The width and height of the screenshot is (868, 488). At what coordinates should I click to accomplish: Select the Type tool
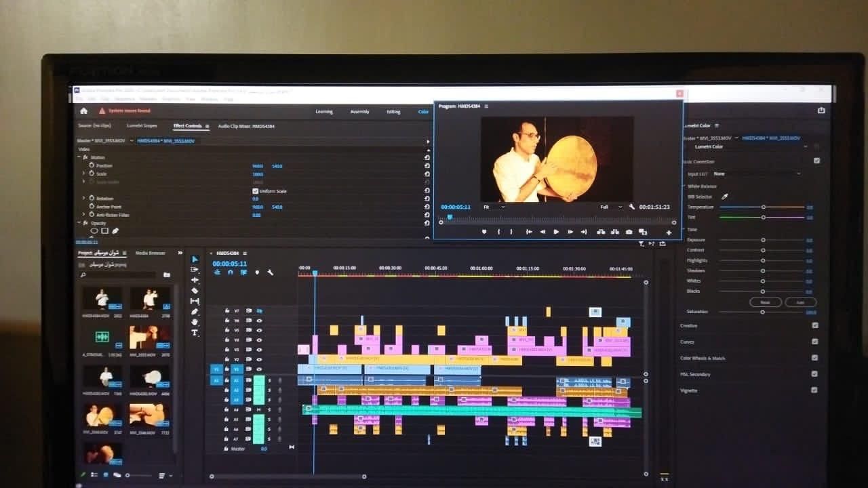pyautogui.click(x=195, y=333)
